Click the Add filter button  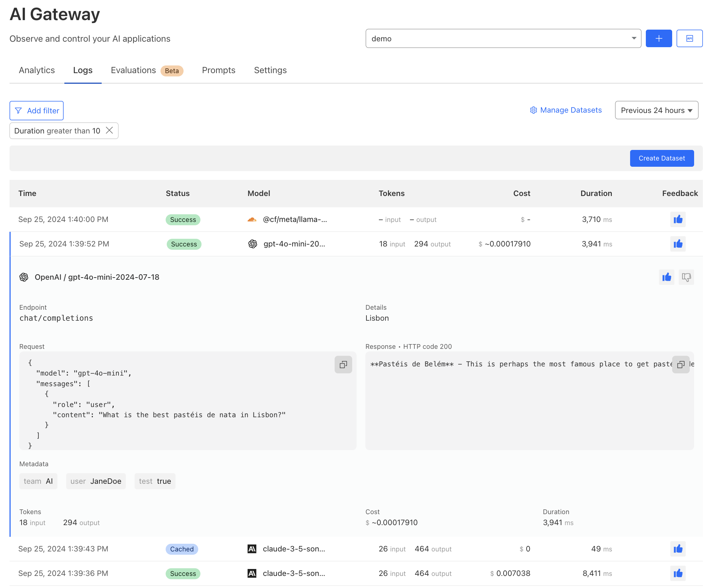pos(37,110)
